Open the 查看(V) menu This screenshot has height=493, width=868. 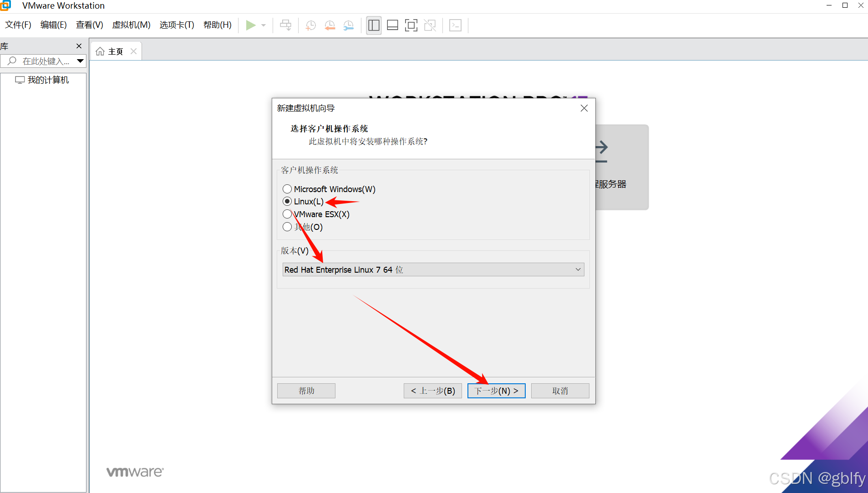[90, 25]
